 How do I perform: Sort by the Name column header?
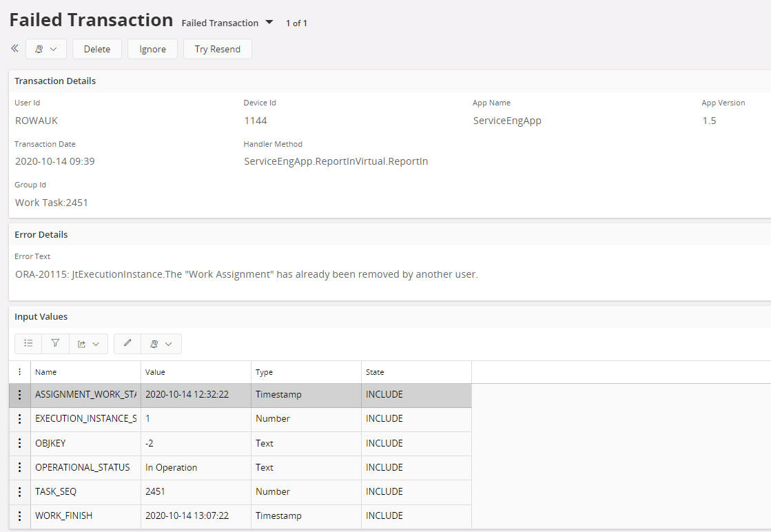pyautogui.click(x=46, y=372)
